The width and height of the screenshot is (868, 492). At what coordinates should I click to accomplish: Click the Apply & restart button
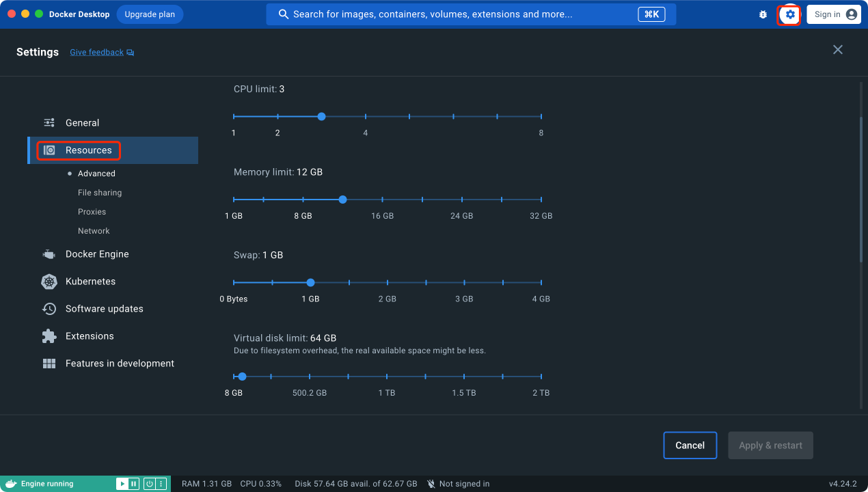[770, 446]
